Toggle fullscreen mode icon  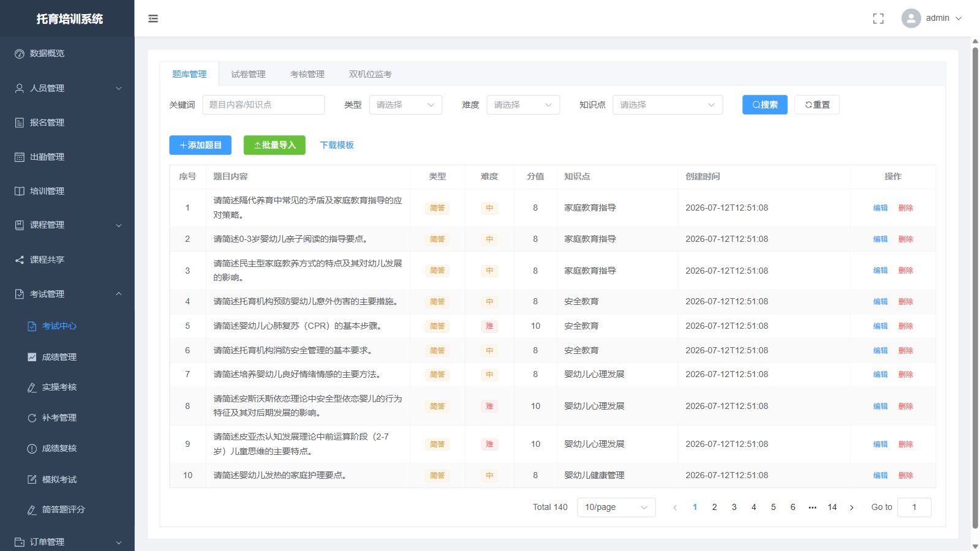[878, 18]
